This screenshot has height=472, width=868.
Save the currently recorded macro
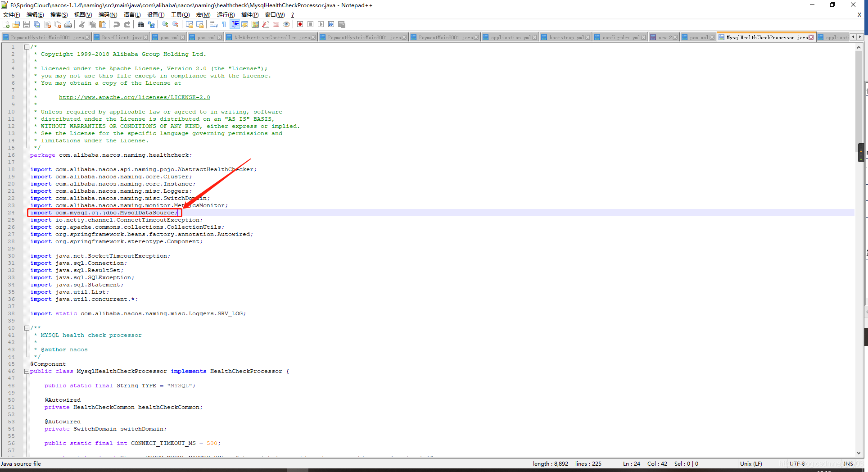coord(342,24)
